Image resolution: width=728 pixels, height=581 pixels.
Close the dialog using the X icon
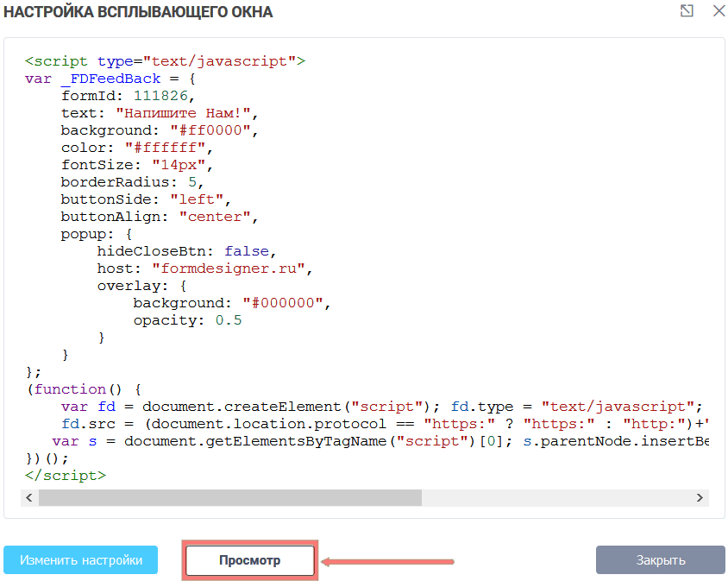pos(718,11)
